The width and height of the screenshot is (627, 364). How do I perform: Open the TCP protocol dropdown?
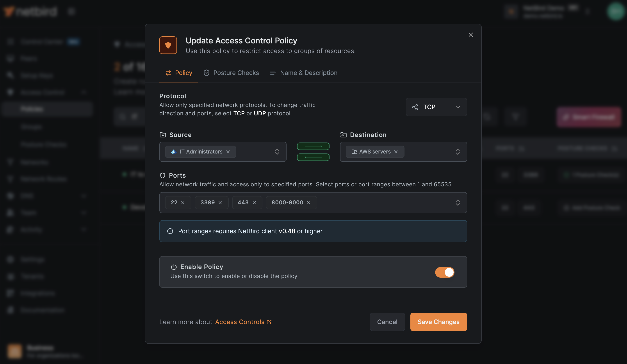click(x=436, y=107)
